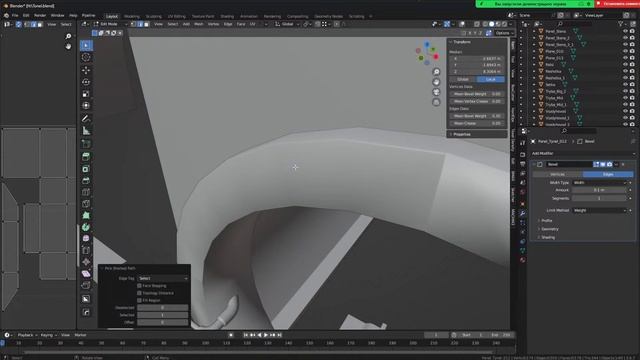Select the Inset Faces tool
The height and width of the screenshot is (360, 640).
86,169
